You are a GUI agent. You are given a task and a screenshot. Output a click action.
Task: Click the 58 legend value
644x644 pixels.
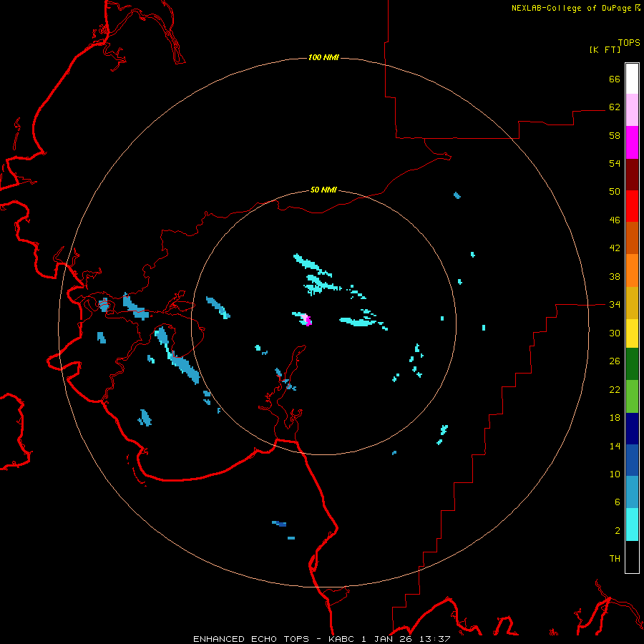pyautogui.click(x=615, y=135)
